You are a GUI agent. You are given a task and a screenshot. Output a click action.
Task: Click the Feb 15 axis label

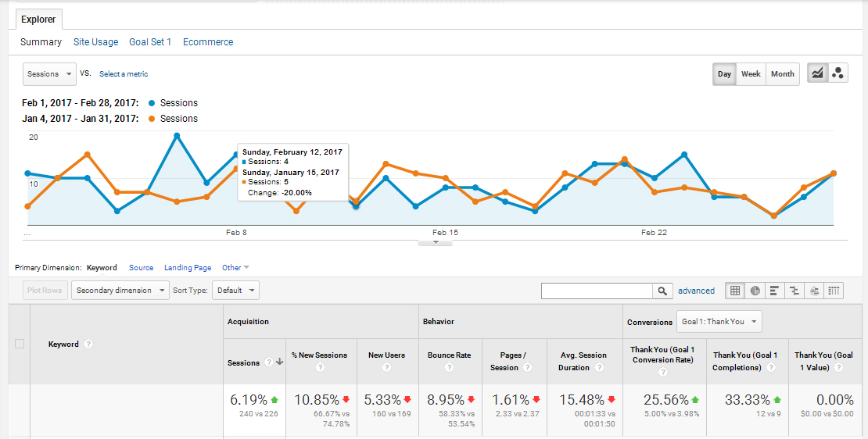point(446,233)
